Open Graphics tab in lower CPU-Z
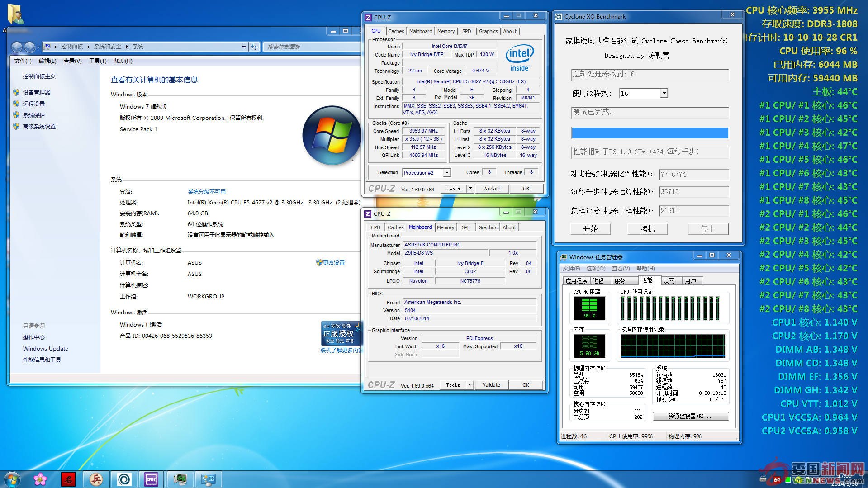Screen dimensions: 868x488 (488, 227)
